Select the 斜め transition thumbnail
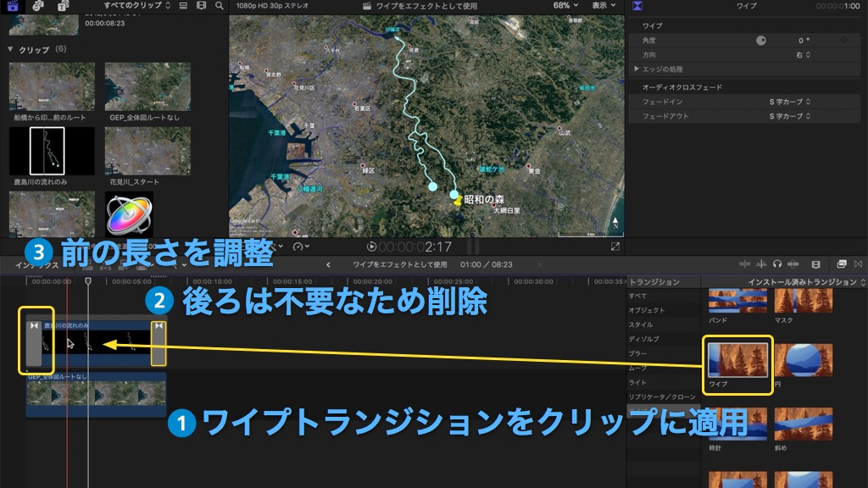This screenshot has width=868, height=488. click(x=804, y=424)
